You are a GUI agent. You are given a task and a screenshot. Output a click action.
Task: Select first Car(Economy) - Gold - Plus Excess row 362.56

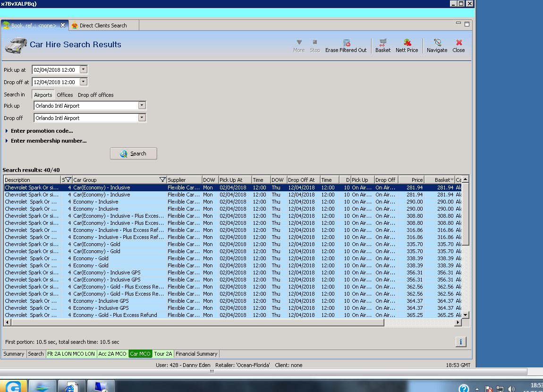click(233, 287)
